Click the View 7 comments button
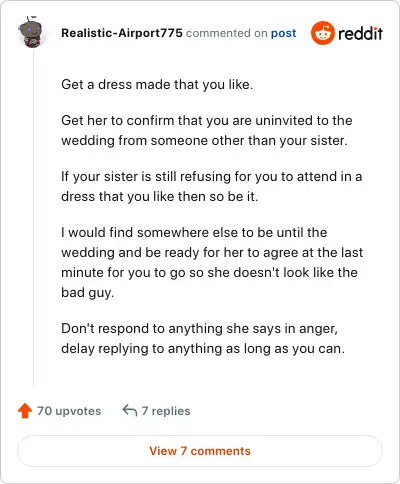 (200, 451)
